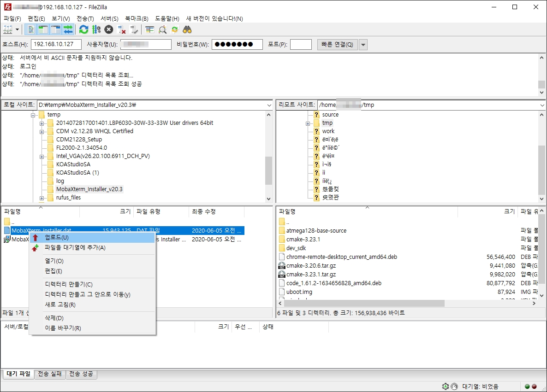Select the log folder in local tree

(x=60, y=181)
